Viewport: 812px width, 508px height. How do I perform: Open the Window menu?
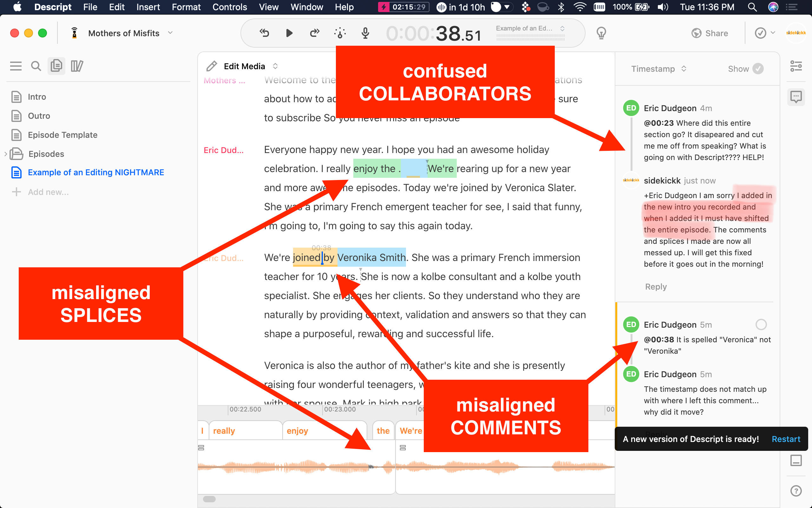[307, 7]
